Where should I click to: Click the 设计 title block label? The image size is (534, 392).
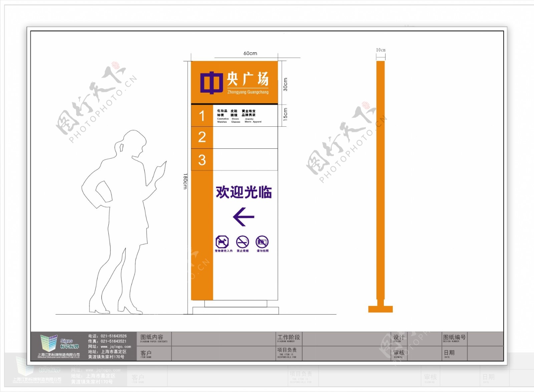[x=399, y=337]
